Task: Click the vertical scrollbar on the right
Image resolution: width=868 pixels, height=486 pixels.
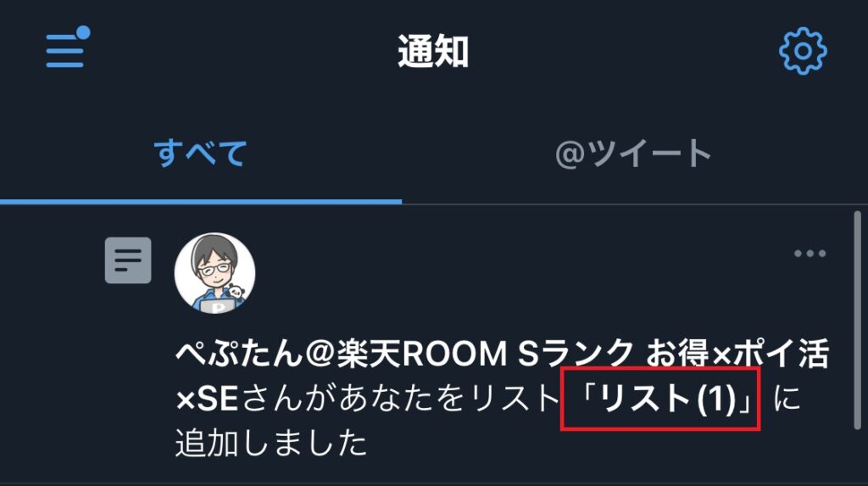Action: (857, 321)
